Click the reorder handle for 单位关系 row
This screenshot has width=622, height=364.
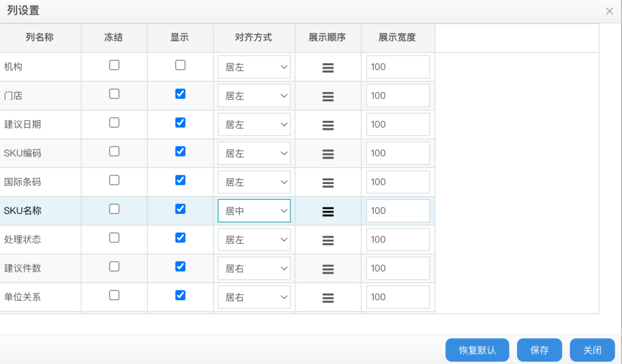(328, 298)
